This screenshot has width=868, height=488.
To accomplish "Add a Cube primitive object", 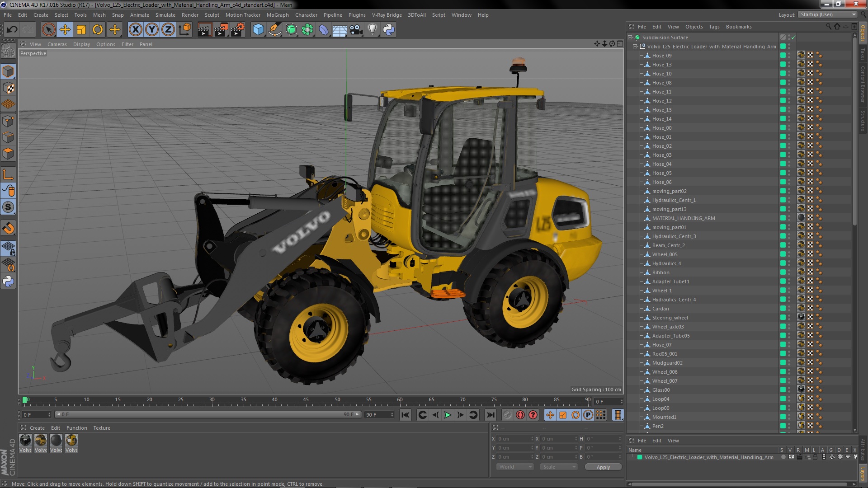I will tap(258, 30).
